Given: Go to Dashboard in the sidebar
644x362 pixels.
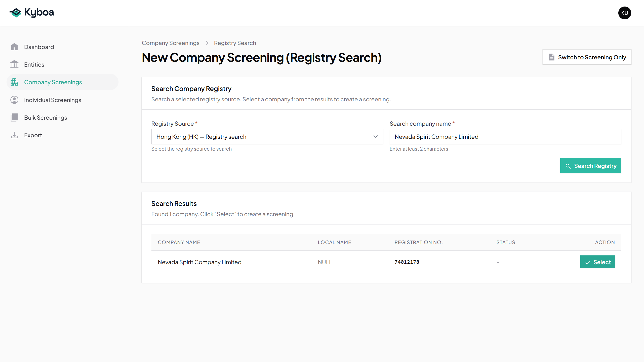Looking at the screenshot, I should (x=62, y=47).
